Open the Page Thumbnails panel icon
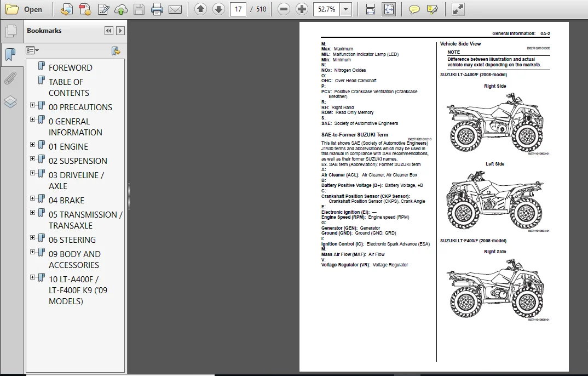This screenshot has height=376, width=588. coord(10,31)
